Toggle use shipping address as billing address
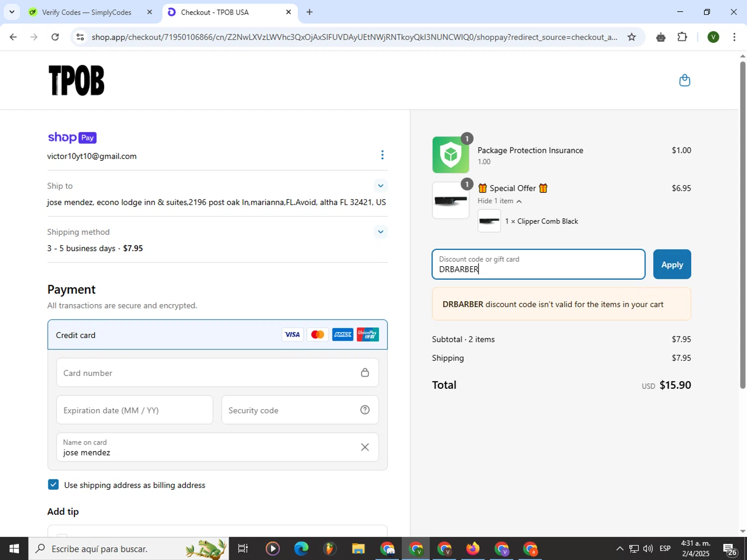 (53, 484)
